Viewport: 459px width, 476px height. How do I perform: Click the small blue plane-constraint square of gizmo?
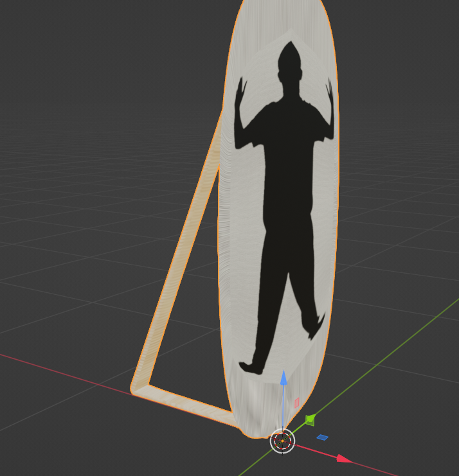(322, 437)
